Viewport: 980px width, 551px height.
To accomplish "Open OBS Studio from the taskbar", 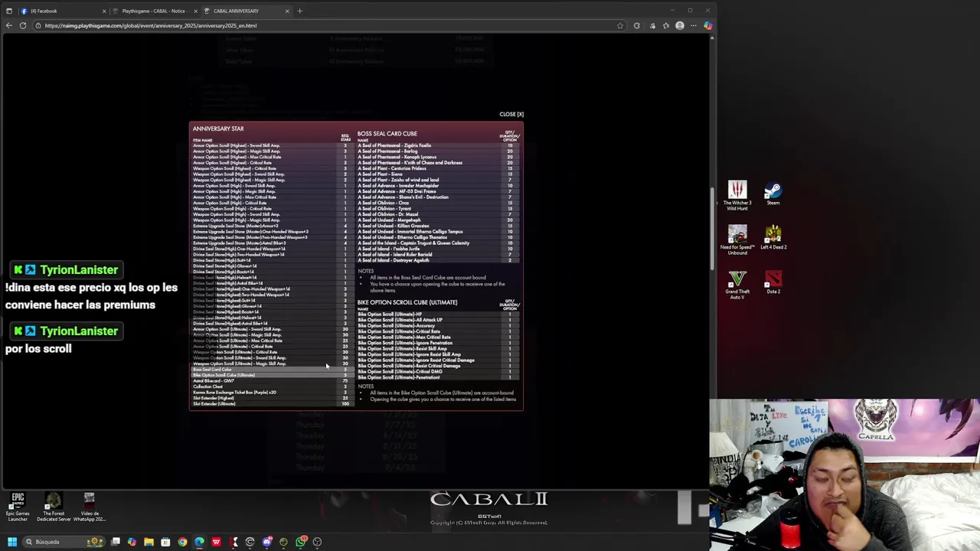I will point(317,542).
